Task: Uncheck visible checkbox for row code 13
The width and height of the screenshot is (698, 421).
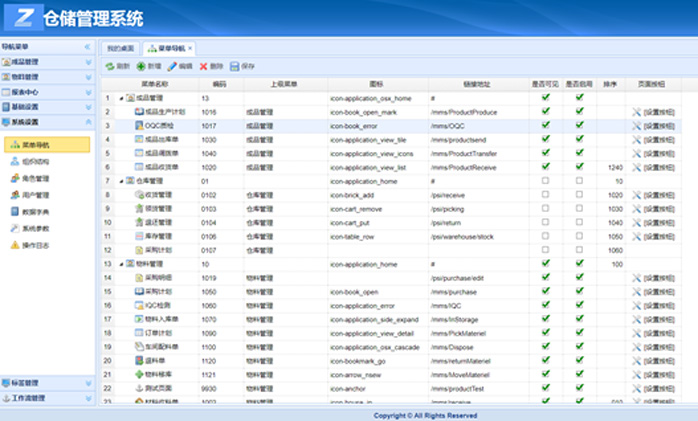Action: point(545,97)
